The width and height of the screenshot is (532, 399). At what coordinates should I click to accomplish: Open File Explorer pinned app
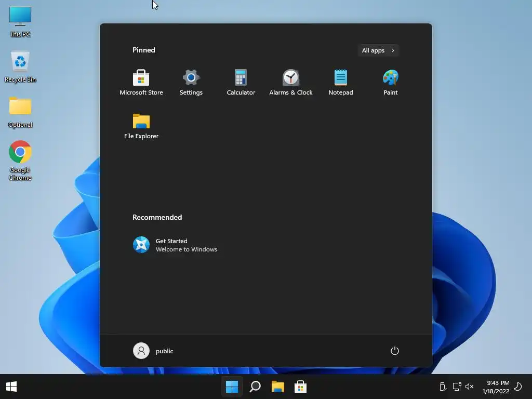click(x=141, y=126)
